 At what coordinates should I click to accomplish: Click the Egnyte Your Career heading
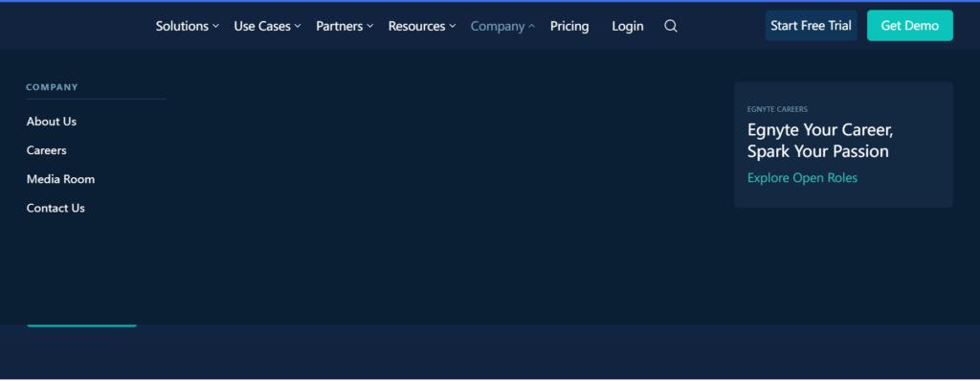(820, 141)
